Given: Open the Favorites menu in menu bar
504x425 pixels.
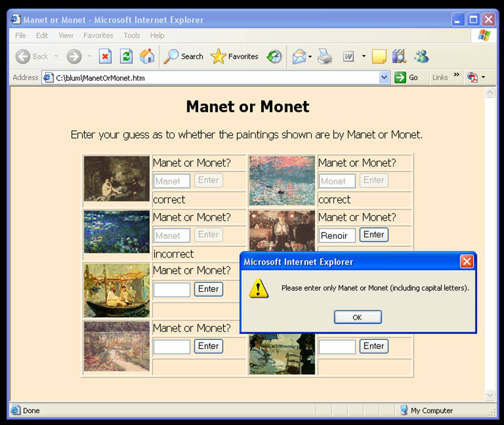Looking at the screenshot, I should coord(98,36).
